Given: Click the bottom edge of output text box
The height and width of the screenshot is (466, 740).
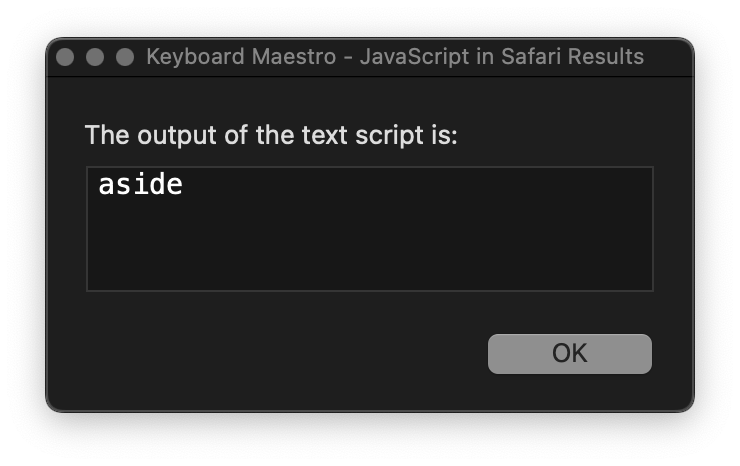Looking at the screenshot, I should tap(370, 290).
